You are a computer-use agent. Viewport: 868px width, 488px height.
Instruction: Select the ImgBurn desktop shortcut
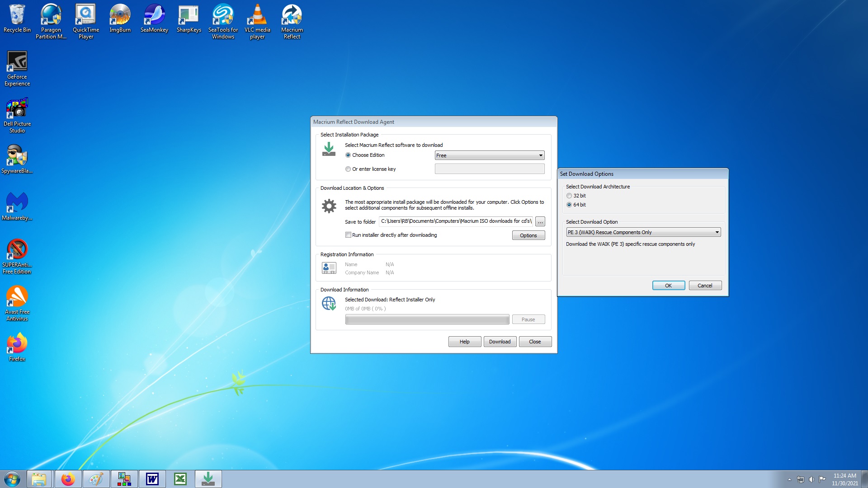120,19
